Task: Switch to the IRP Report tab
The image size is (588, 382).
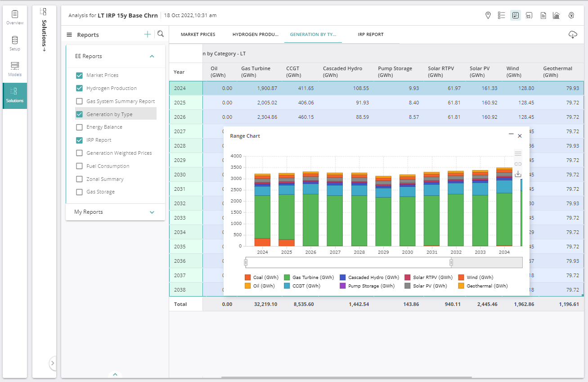Action: click(x=371, y=35)
